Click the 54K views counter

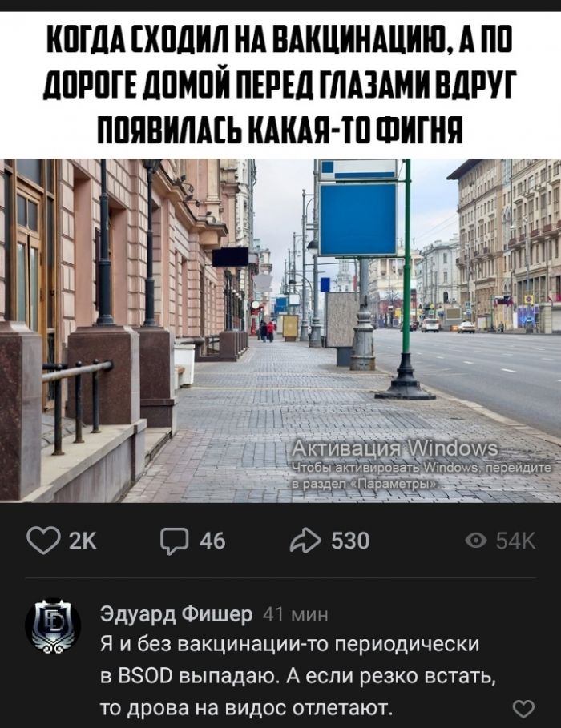515,541
